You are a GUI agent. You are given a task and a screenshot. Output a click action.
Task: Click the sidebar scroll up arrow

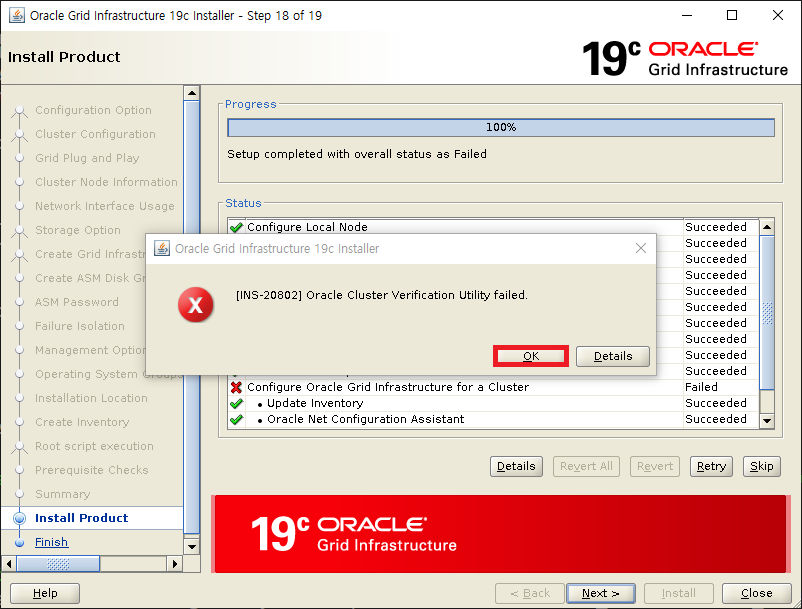coord(192,93)
